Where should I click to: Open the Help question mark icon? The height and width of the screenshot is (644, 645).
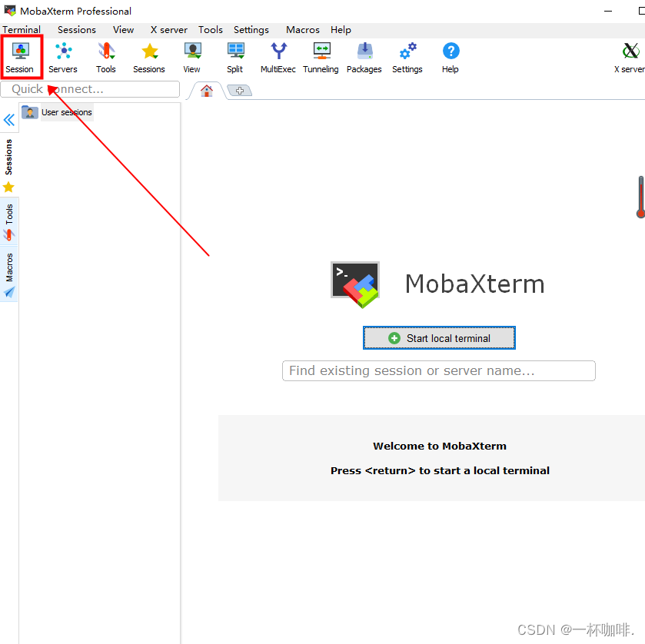(451, 57)
